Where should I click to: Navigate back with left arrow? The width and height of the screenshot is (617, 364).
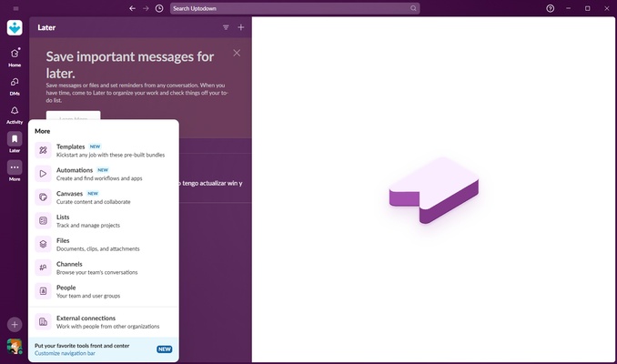coord(132,8)
